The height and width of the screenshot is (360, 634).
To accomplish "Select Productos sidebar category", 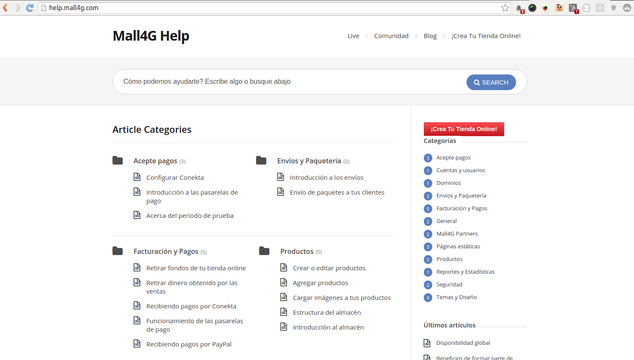I will [x=449, y=259].
